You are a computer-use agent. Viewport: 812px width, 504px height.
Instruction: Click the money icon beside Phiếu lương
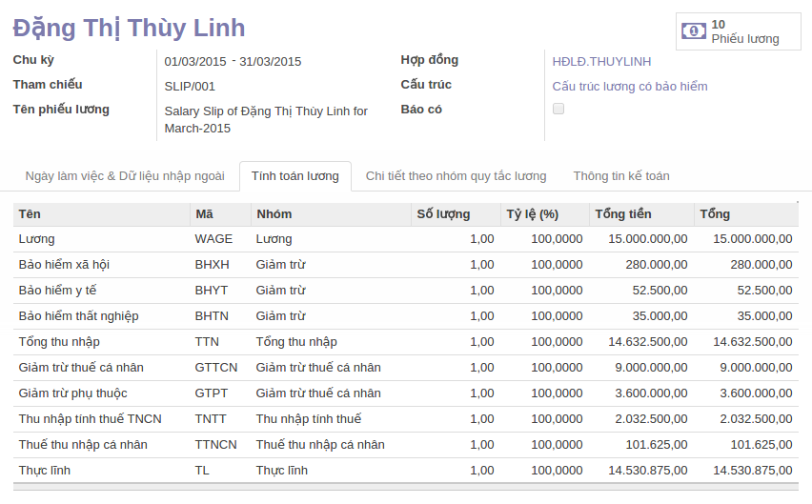tap(694, 31)
